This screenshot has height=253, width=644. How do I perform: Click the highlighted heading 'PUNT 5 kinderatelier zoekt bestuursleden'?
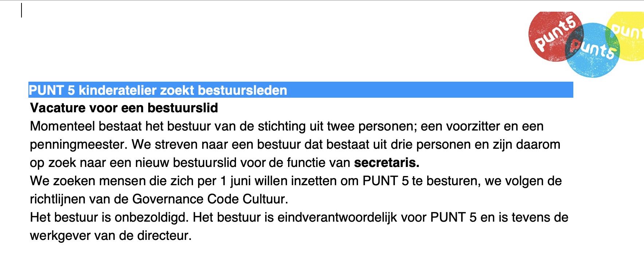[x=158, y=90]
